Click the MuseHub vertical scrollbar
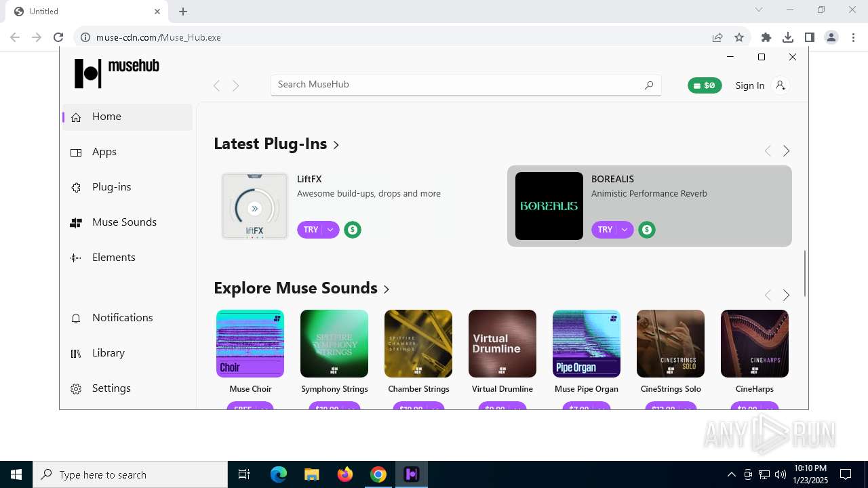The height and width of the screenshot is (488, 868). click(x=805, y=274)
